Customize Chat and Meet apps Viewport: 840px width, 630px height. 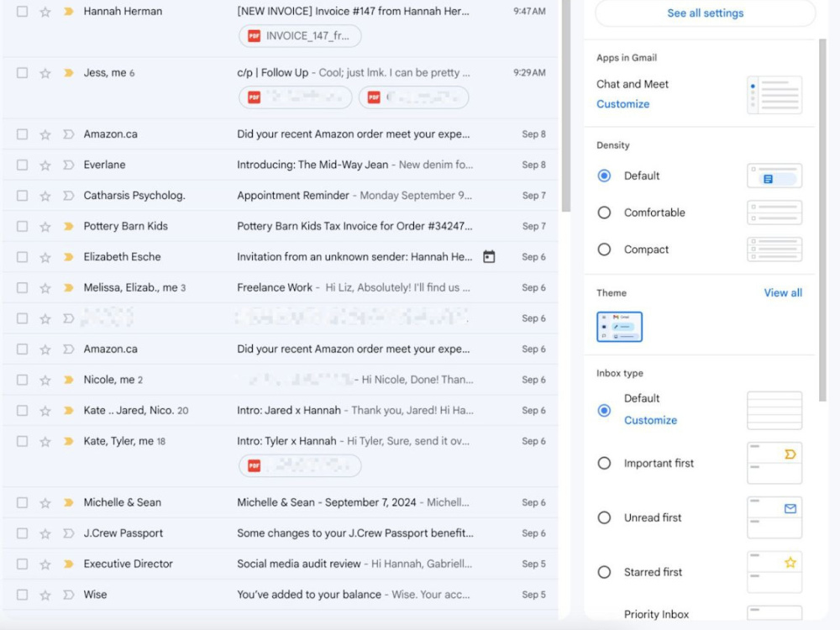622,104
